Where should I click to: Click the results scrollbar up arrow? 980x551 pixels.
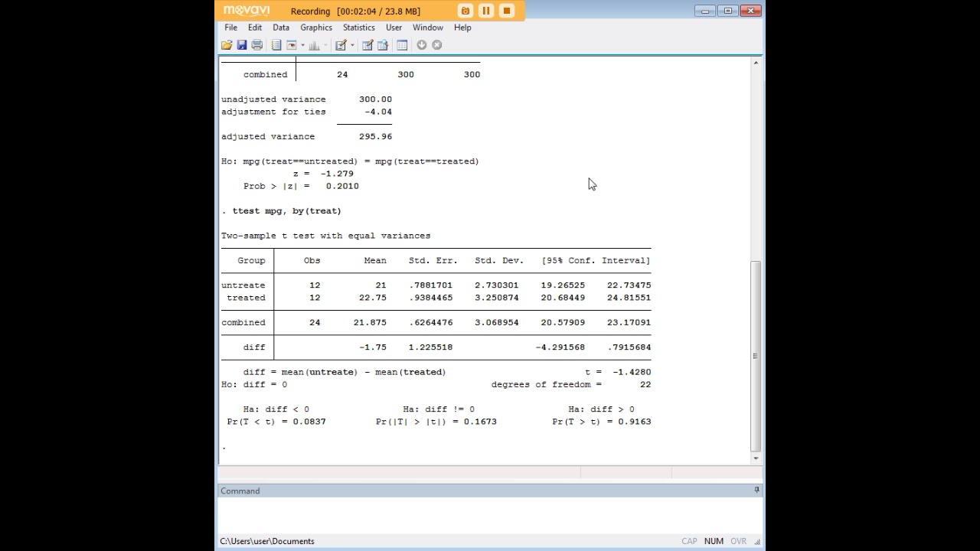click(756, 63)
